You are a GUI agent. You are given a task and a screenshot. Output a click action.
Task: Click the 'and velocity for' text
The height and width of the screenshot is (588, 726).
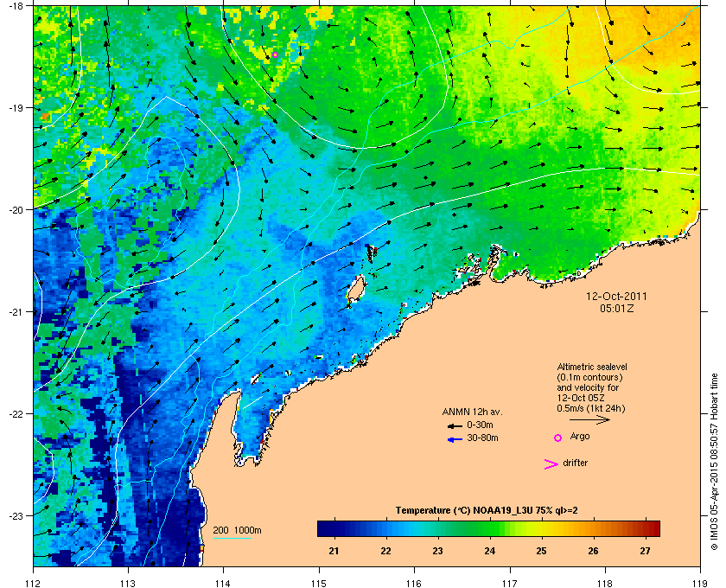[588, 387]
